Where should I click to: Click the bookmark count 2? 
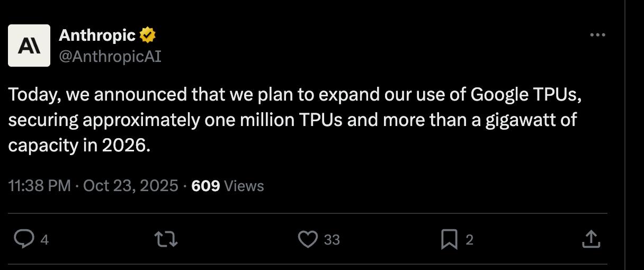(x=469, y=240)
